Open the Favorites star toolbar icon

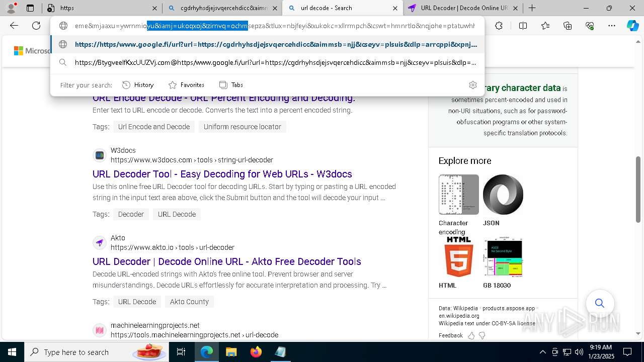point(545,26)
